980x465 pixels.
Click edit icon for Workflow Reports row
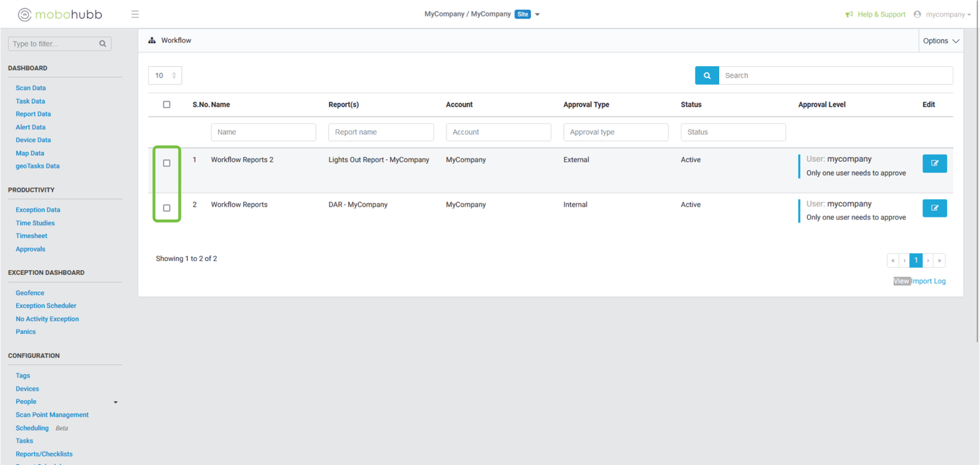tap(934, 208)
